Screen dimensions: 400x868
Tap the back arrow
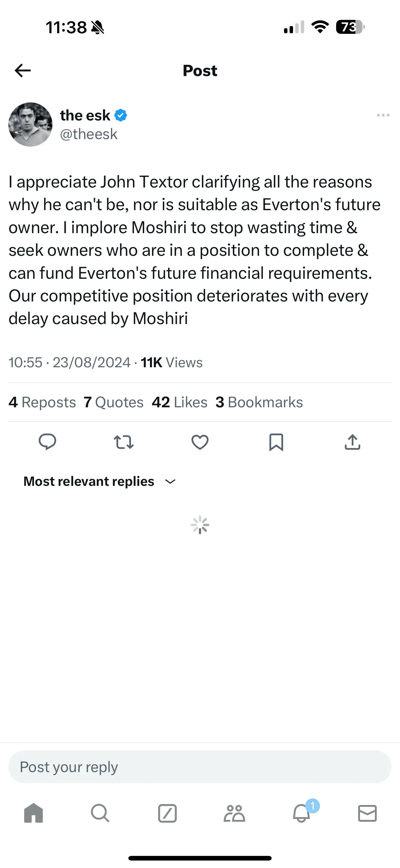[23, 70]
